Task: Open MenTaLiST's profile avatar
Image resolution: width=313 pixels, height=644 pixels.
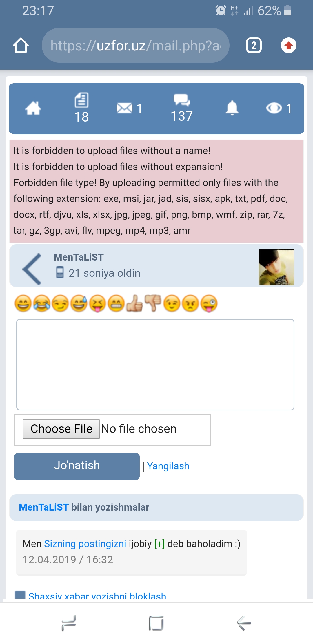Action: click(x=276, y=267)
